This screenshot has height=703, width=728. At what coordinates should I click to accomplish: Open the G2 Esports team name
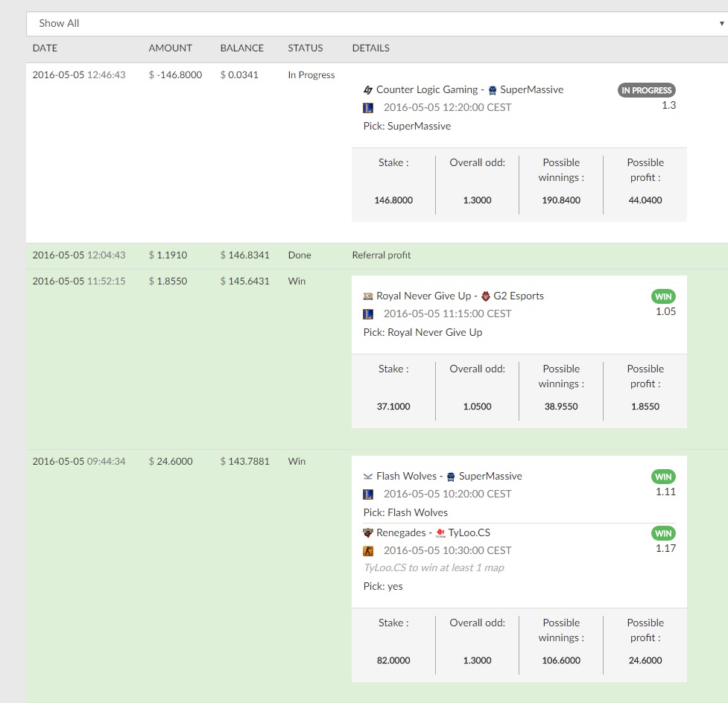[x=518, y=296]
